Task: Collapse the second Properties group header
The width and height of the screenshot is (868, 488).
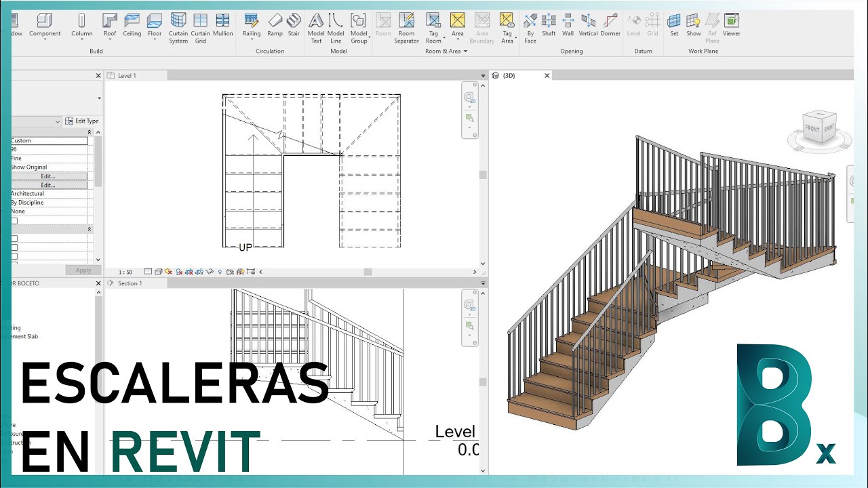Action: 90,230
